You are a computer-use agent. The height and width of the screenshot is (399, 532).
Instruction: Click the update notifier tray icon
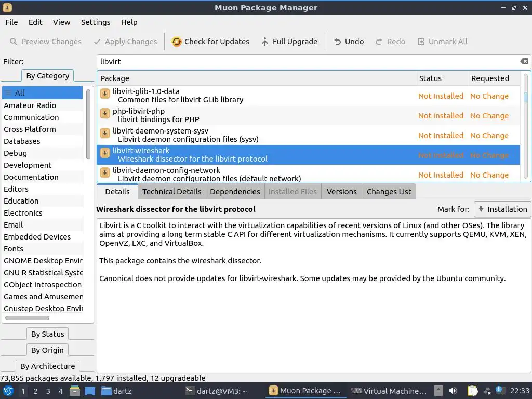pos(499,390)
